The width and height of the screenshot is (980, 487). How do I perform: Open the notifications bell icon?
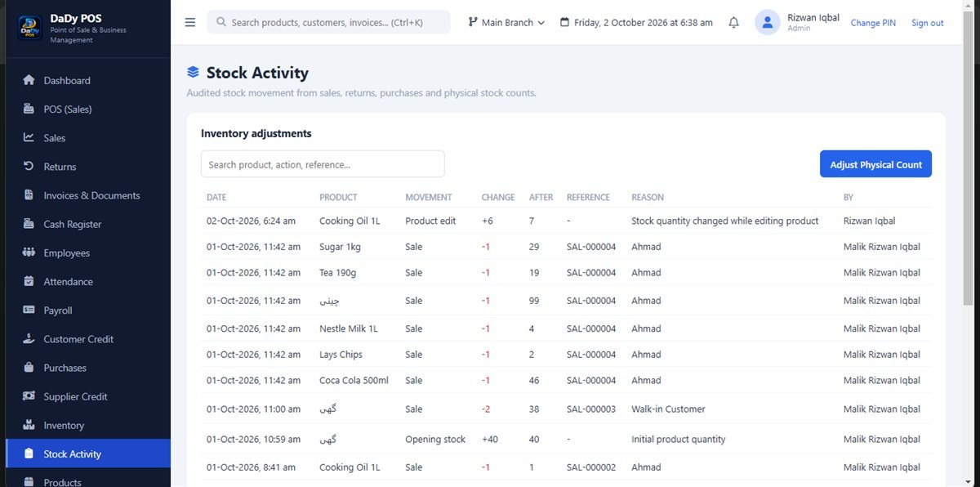pyautogui.click(x=733, y=23)
